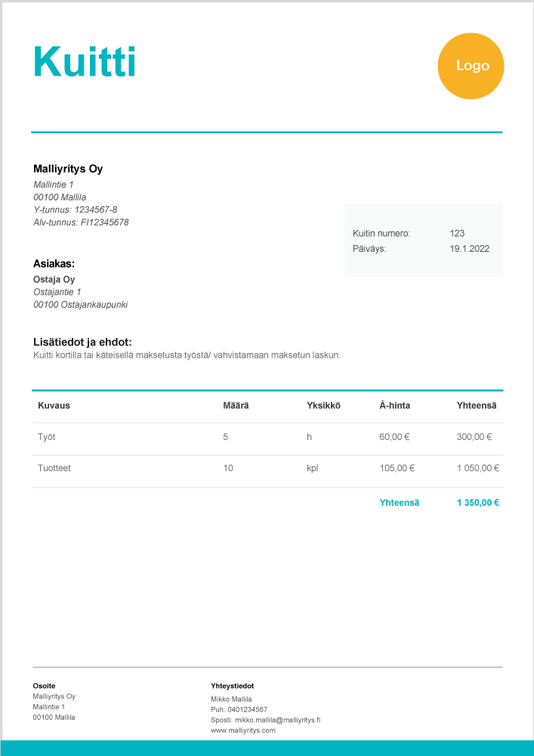Click the Päiväys date 19.1.2022
Image resolution: width=534 pixels, height=756 pixels.
[x=469, y=248]
